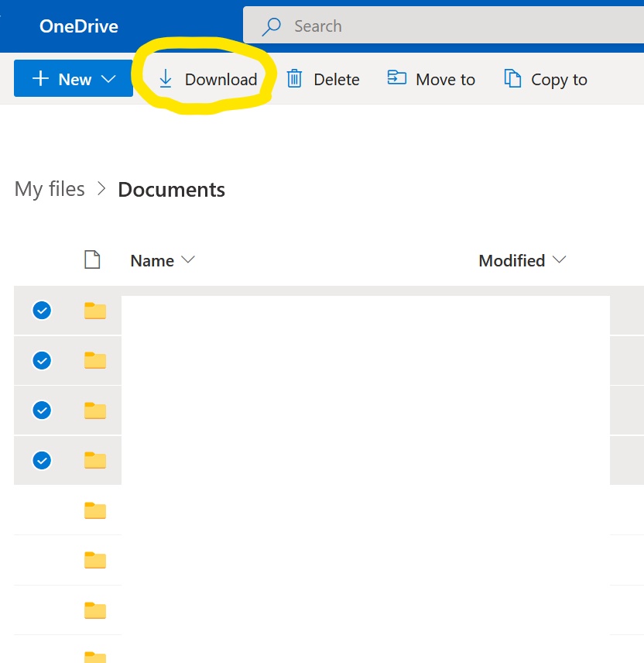Click the Move to folder icon
Viewport: 644px width, 663px height.
(x=396, y=79)
